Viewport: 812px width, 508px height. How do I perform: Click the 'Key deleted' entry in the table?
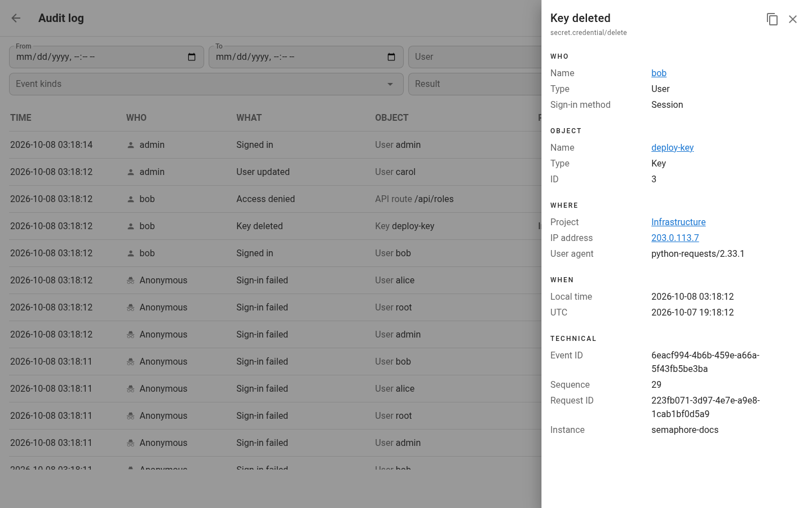(259, 226)
